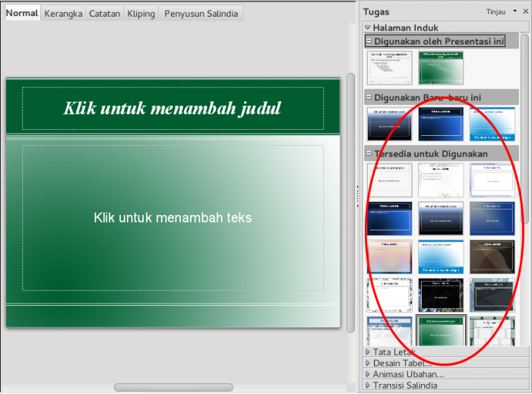Choose the dark brown master design
Viewport: 532px width, 394px height.
pos(492,257)
